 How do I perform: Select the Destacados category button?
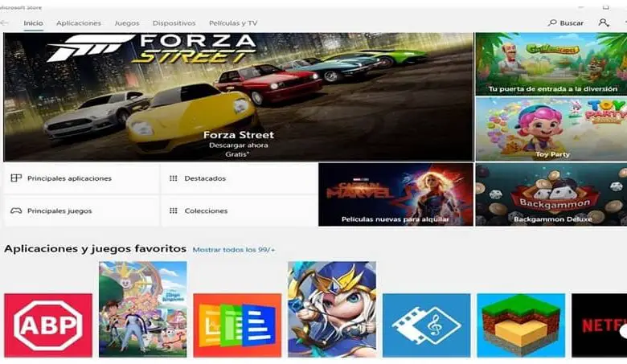(239, 178)
